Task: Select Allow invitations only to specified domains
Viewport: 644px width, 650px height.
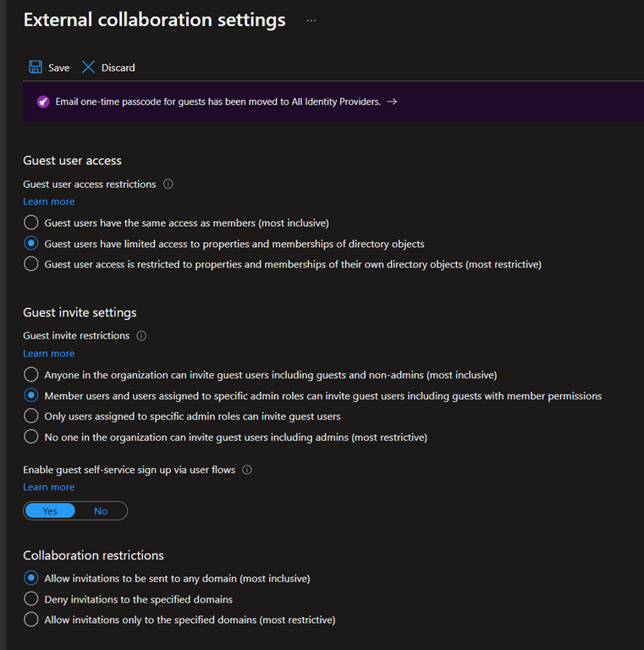Action: pos(31,620)
